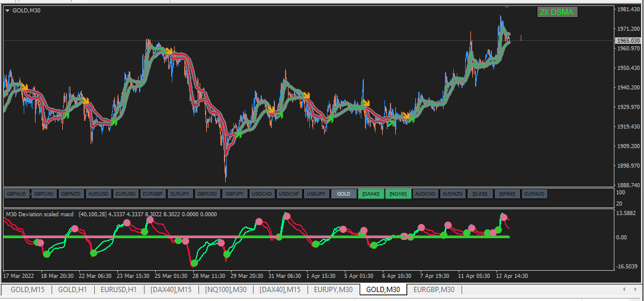644x301 pixels.
Task: Click the 12 Apr 14:30 time label
Action: [512, 276]
